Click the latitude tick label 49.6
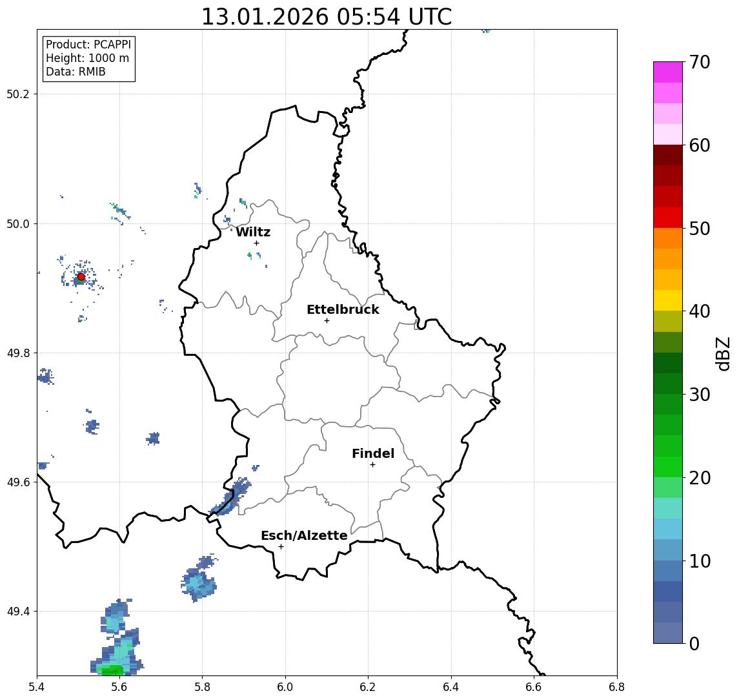This screenshot has height=700, width=739. pyautogui.click(x=18, y=482)
